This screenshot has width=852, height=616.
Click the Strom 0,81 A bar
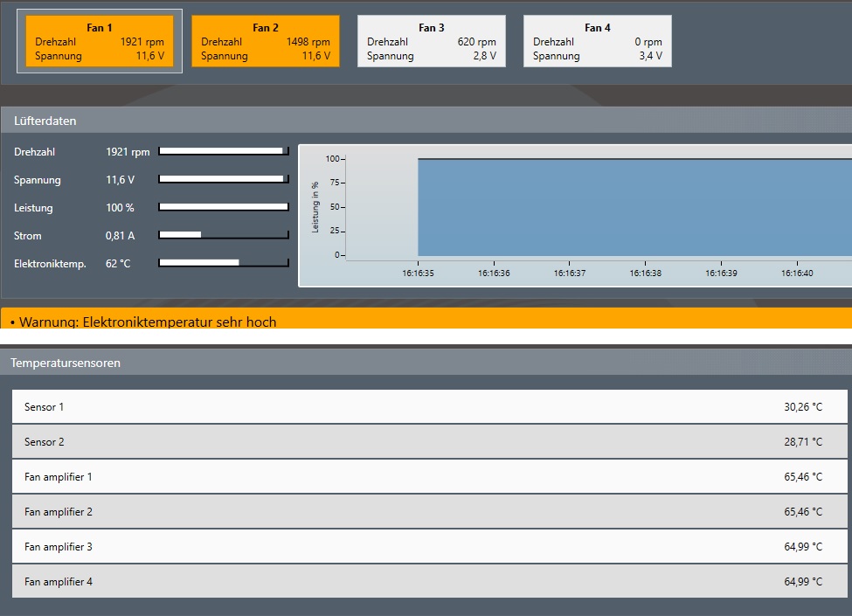click(x=224, y=235)
